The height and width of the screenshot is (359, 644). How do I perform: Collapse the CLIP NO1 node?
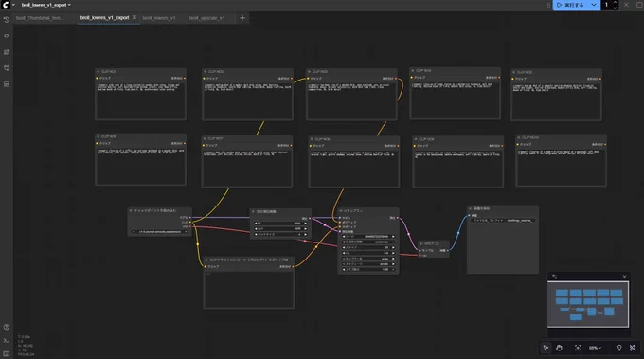pos(98,71)
